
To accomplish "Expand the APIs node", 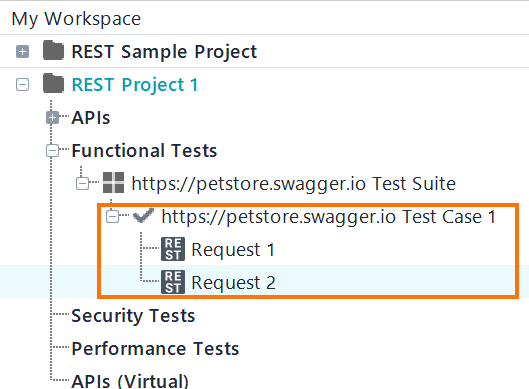I will (52, 118).
